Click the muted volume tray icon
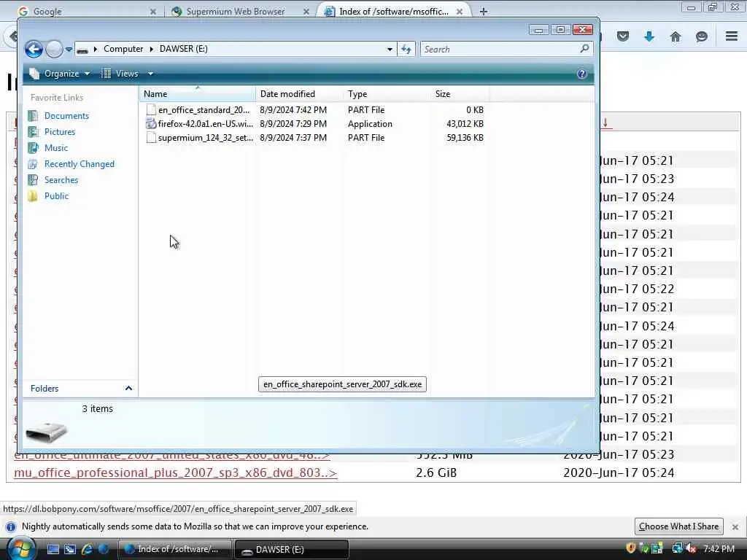This screenshot has height=560, width=747. [x=691, y=548]
